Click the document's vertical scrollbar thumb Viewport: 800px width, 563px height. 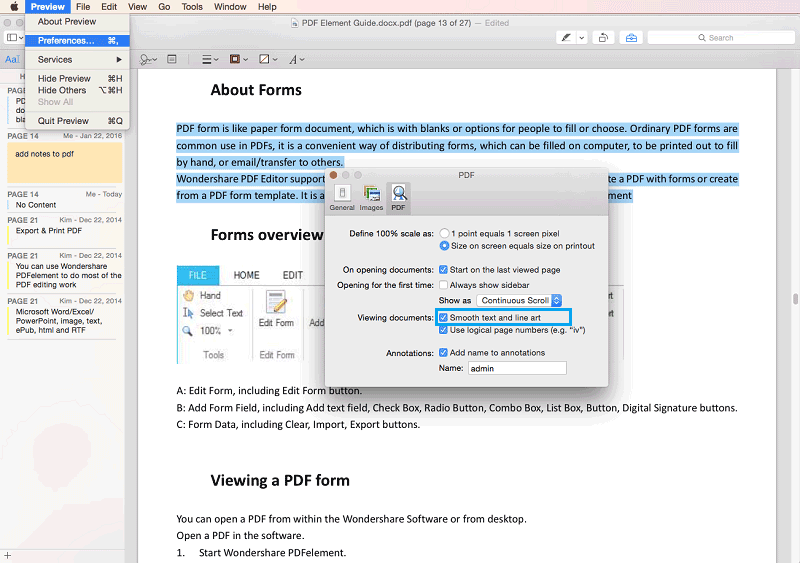795,299
